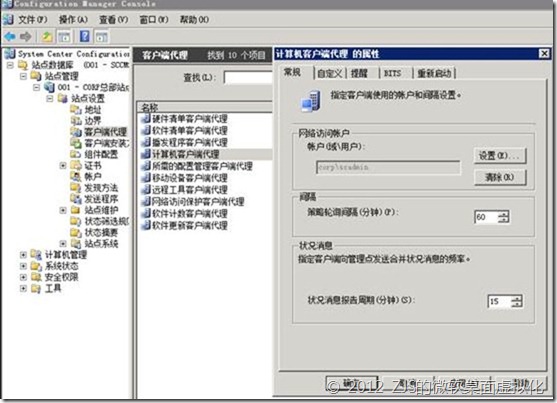Select the 状态筛选规则 tree item icon
This screenshot has height=403, width=557.
tap(76, 221)
